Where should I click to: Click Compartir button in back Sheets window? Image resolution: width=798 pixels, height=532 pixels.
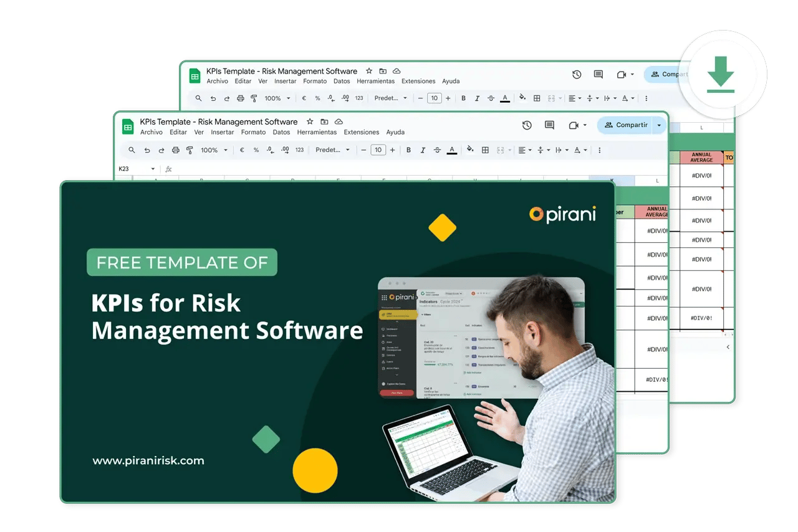(x=668, y=74)
